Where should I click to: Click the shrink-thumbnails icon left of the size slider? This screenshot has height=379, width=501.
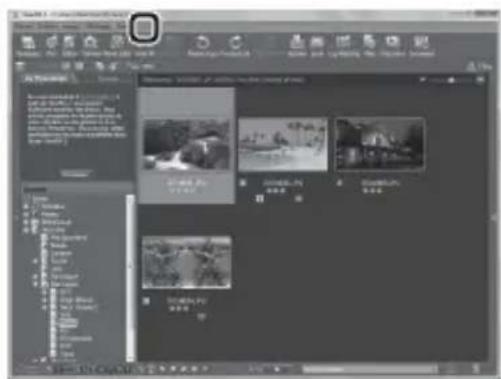pyautogui.click(x=422, y=80)
